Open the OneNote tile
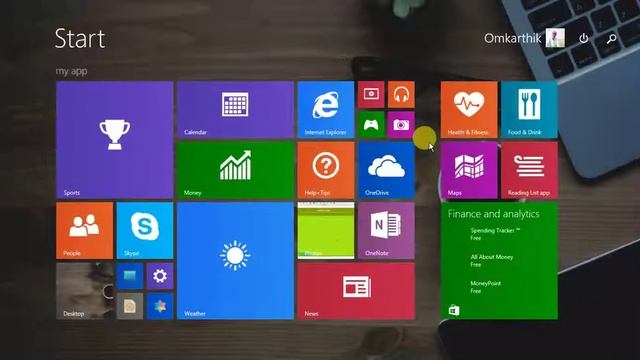The image size is (640, 360). [x=386, y=231]
